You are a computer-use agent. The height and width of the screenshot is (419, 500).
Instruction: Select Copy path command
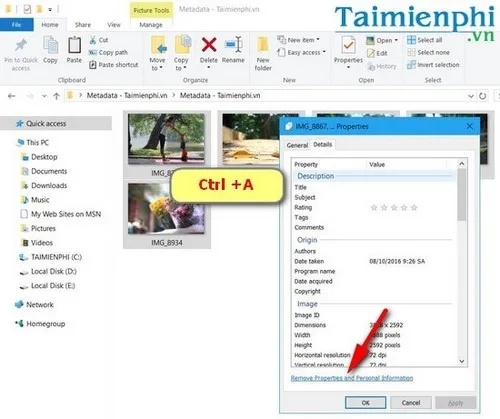click(108, 52)
